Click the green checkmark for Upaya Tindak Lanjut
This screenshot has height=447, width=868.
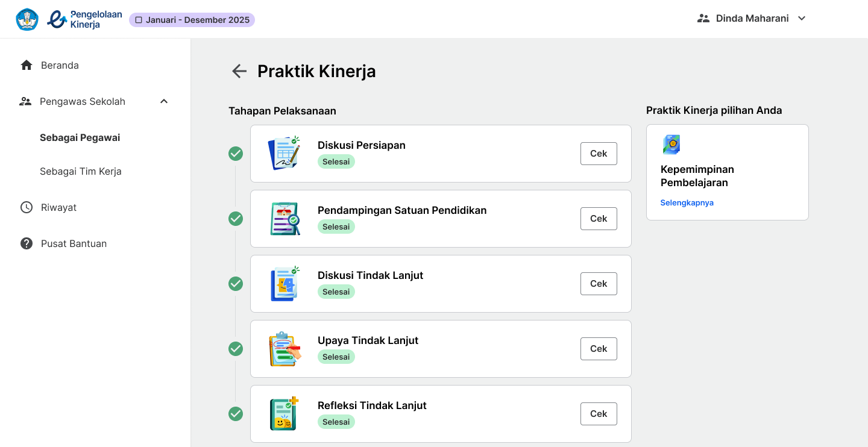236,349
